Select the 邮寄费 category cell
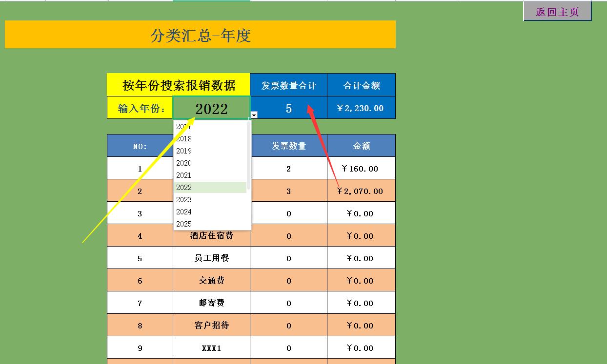Screen dimensions: 607x364 211,303
